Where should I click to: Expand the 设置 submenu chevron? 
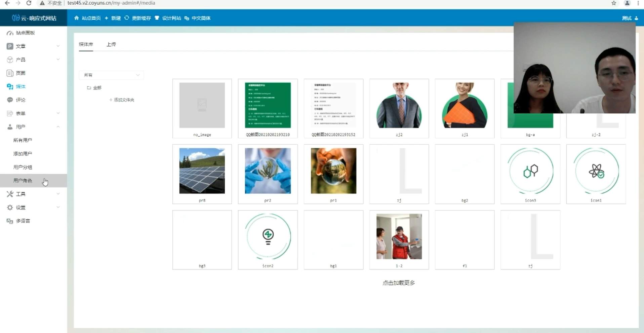58,207
